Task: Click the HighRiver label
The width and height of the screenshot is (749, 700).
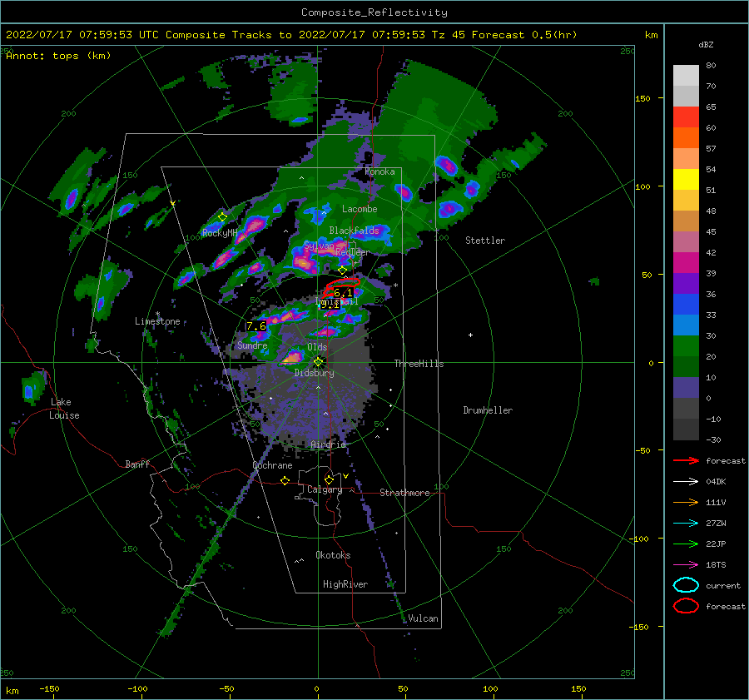Action: pyautogui.click(x=345, y=584)
